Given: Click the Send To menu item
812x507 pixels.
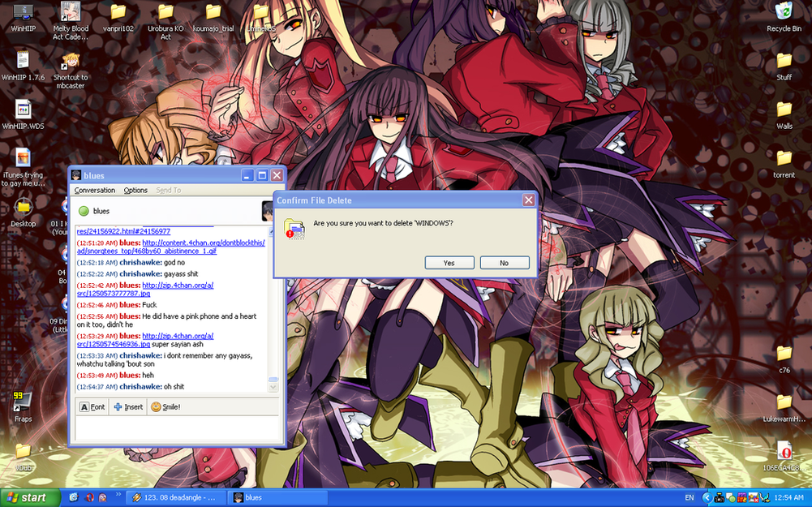Looking at the screenshot, I should (169, 190).
